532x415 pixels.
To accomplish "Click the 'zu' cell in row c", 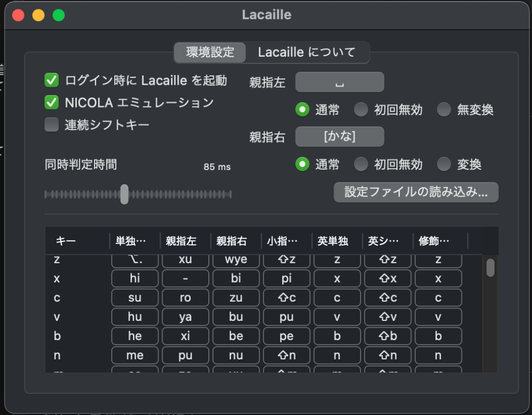I will click(236, 298).
